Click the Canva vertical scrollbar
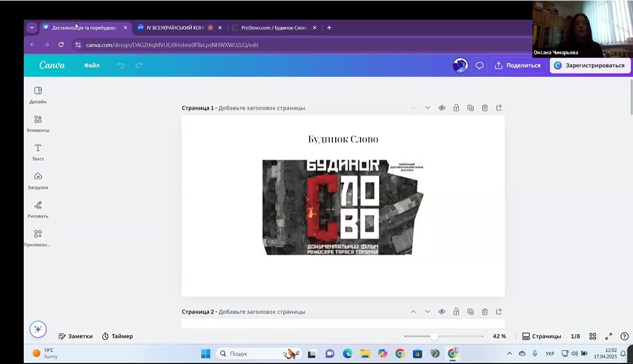The width and height of the screenshot is (633, 364). coord(631,97)
